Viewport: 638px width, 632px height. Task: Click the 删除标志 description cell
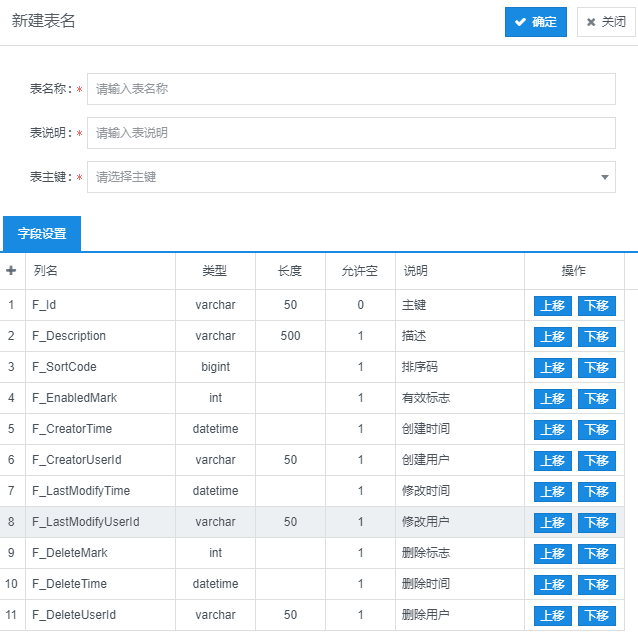pyautogui.click(x=460, y=553)
